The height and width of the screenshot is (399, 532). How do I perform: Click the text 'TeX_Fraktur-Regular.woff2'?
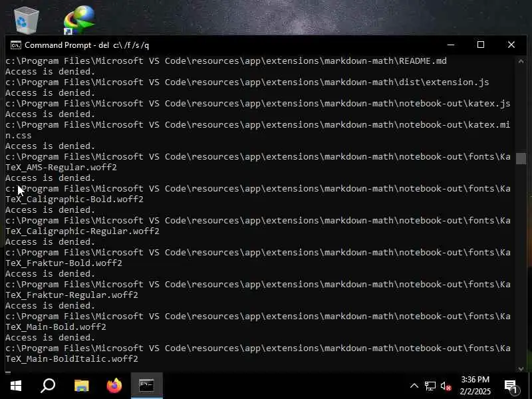(72, 295)
